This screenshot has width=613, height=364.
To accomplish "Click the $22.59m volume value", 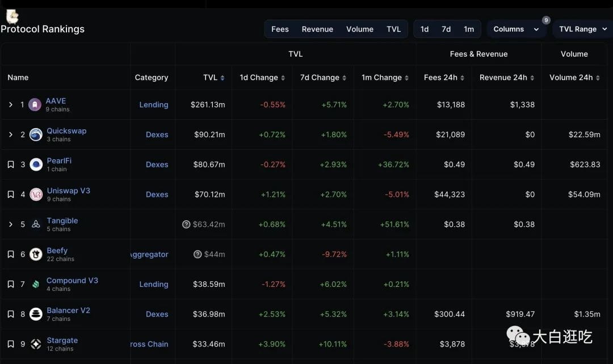I will [x=585, y=135].
